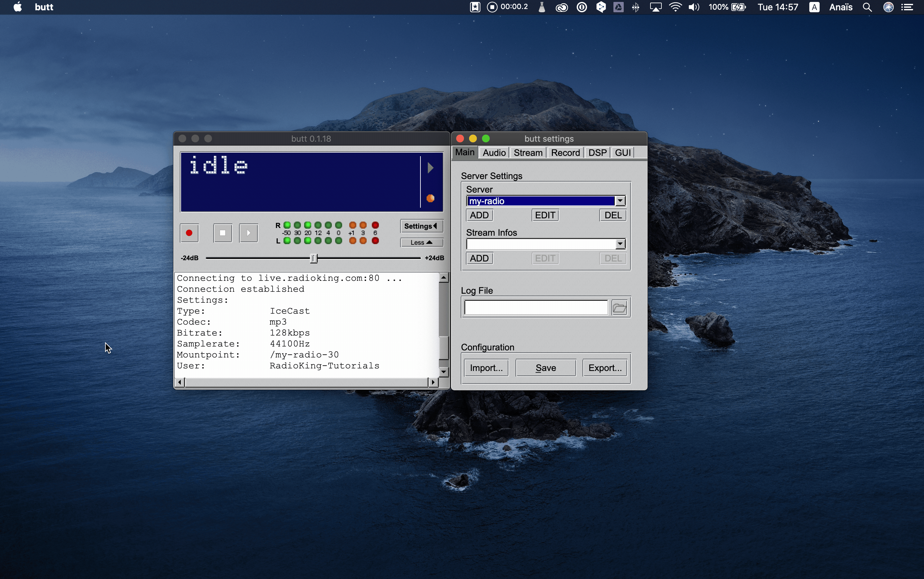Click the orange dot in the display
The width and height of the screenshot is (924, 579).
point(430,198)
